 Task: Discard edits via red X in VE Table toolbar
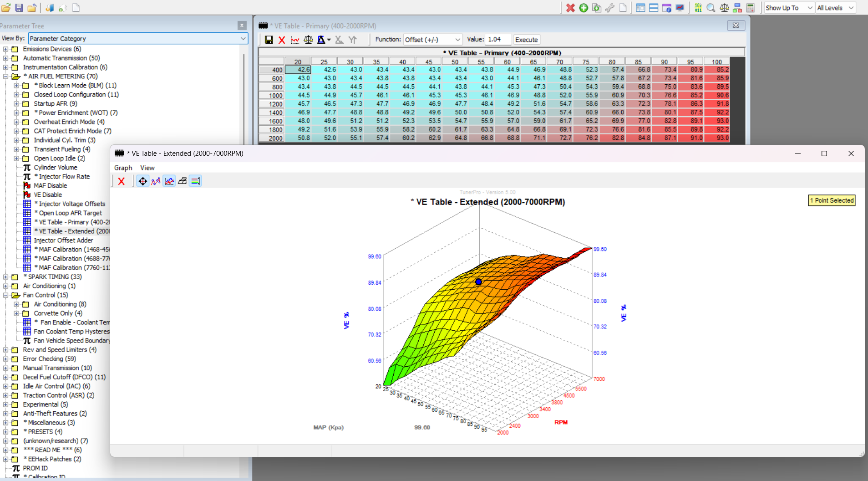click(282, 40)
